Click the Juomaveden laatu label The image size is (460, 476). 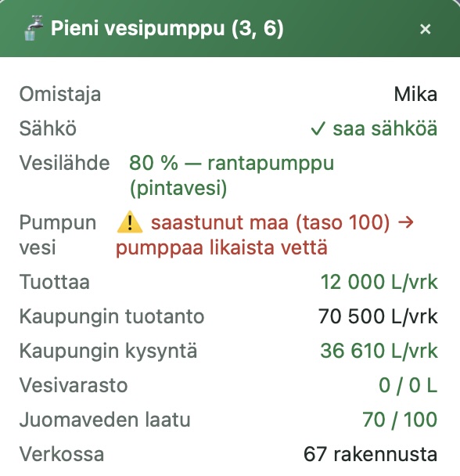click(105, 420)
